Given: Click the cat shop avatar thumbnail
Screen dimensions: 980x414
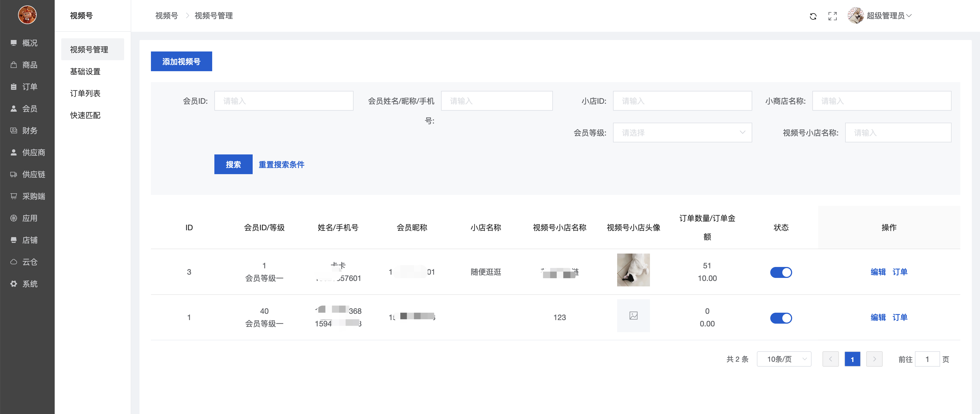Looking at the screenshot, I should pyautogui.click(x=633, y=270).
